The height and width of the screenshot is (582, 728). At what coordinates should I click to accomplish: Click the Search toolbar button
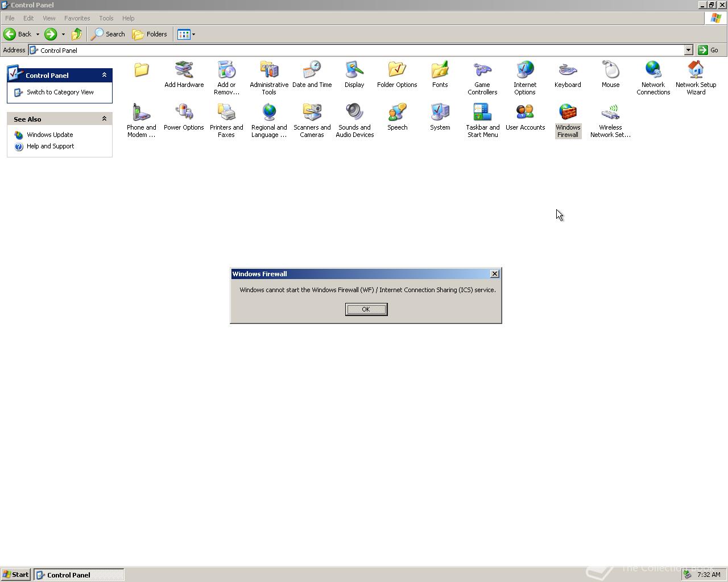[108, 34]
